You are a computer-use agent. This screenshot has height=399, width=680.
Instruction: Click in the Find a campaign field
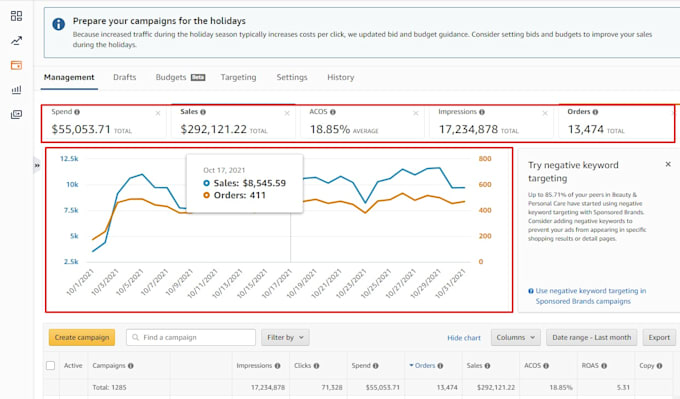coord(191,337)
